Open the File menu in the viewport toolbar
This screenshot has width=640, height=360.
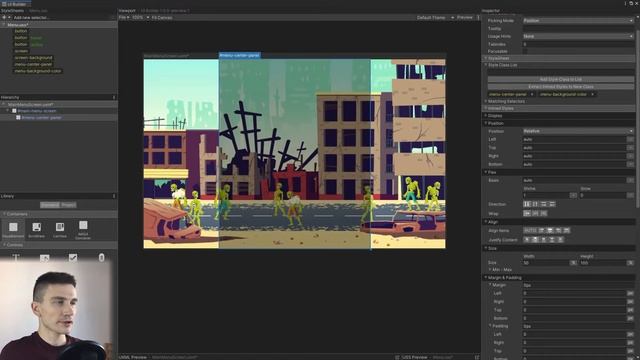point(124,18)
